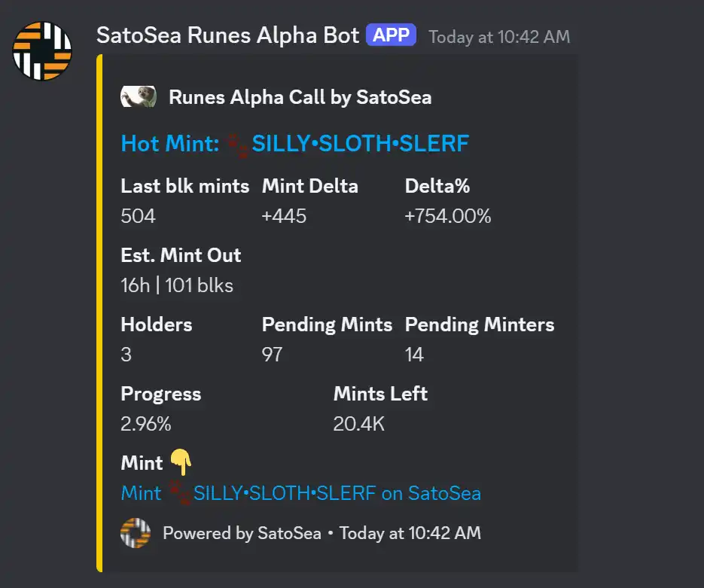Screen dimensions: 704x588
Task: Click the Mint Delta value +445
Action: [x=284, y=216]
